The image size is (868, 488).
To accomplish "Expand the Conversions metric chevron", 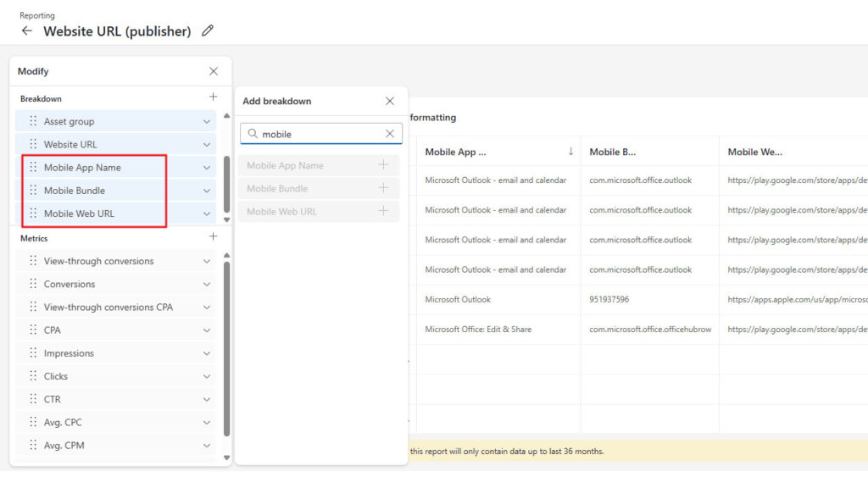I will 207,285.
